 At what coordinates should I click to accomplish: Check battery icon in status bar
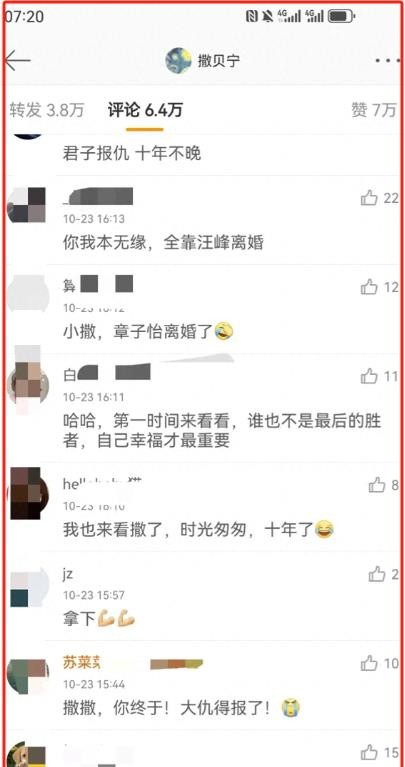coord(341,17)
